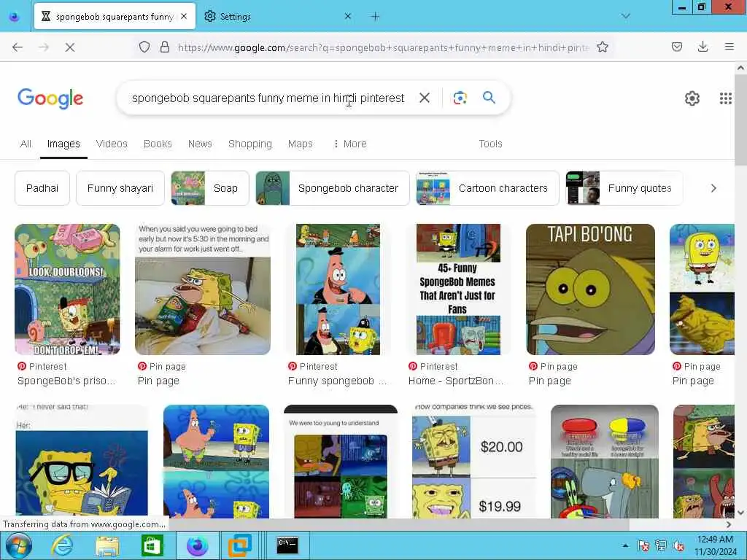Open the Firefox View icon

tap(15, 17)
